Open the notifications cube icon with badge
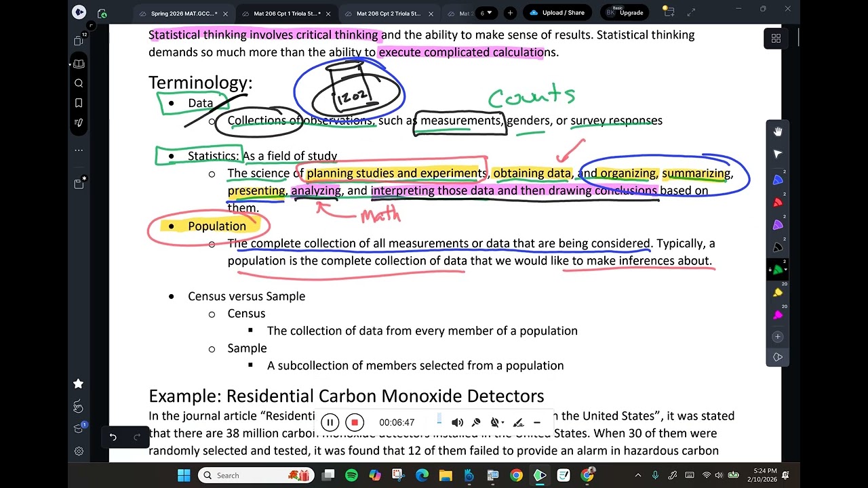The height and width of the screenshot is (488, 868). [x=79, y=428]
